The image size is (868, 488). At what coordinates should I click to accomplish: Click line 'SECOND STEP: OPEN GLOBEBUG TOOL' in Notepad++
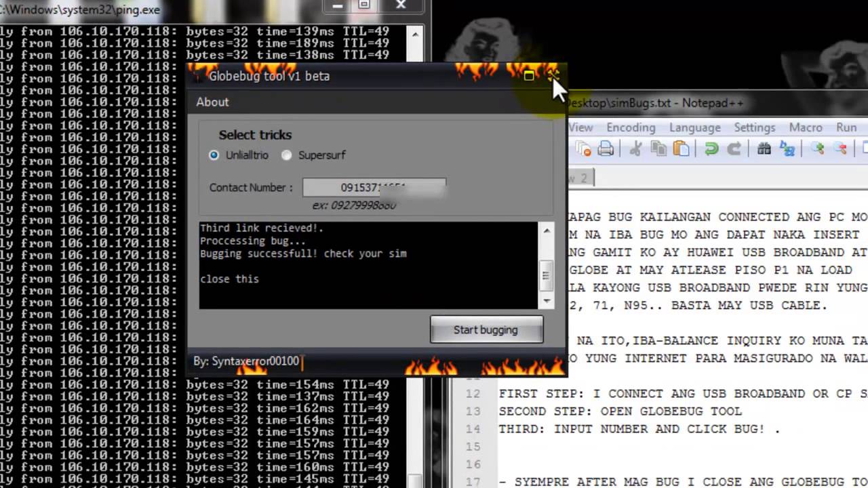pos(620,411)
